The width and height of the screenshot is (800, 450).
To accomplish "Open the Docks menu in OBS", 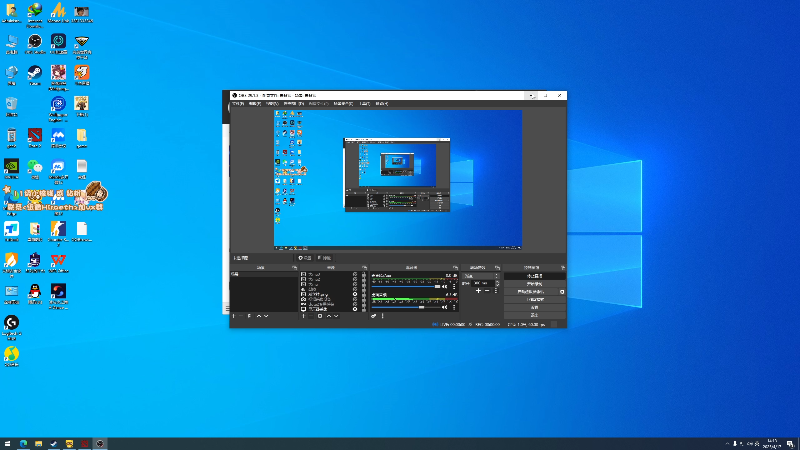I will tap(293, 104).
